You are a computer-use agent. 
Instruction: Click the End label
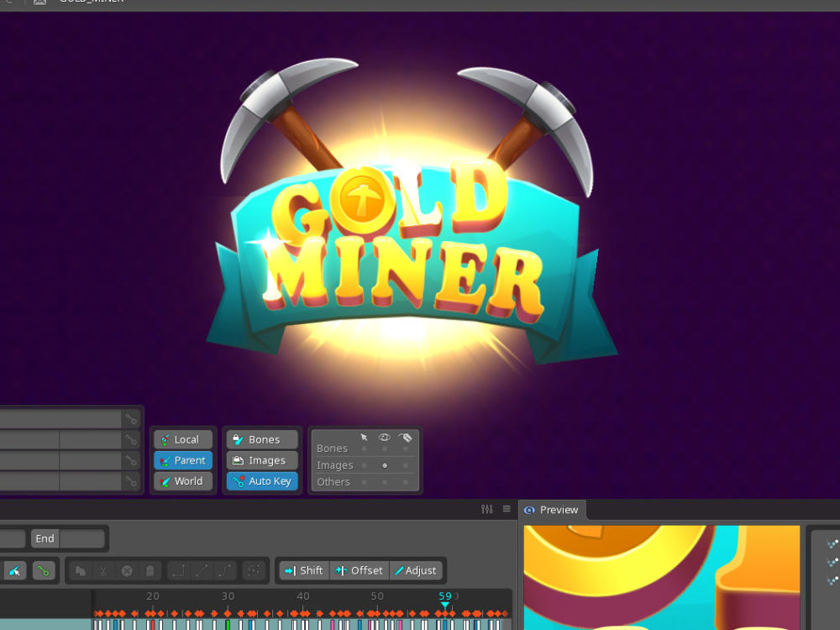pyautogui.click(x=45, y=538)
